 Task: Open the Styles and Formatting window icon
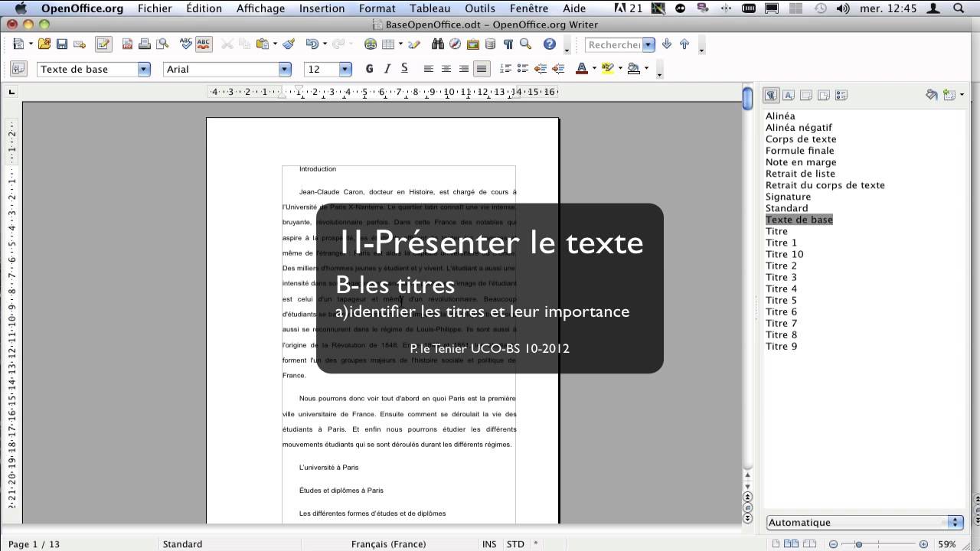19,69
